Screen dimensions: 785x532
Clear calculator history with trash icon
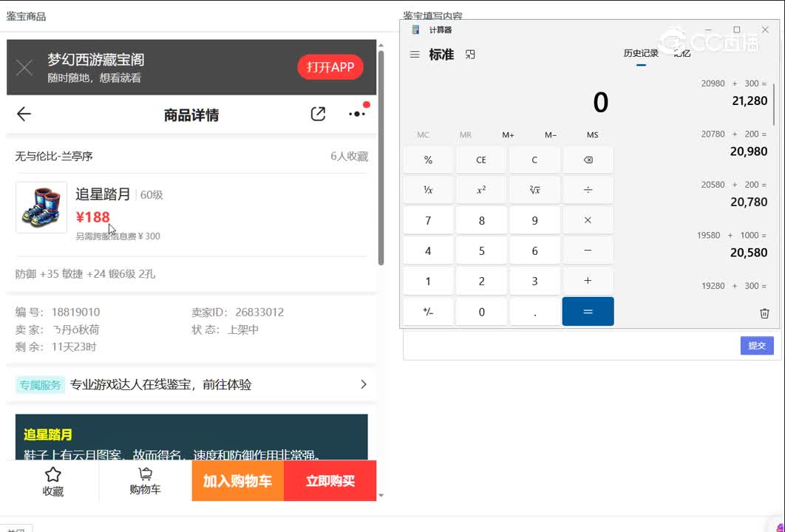(764, 313)
